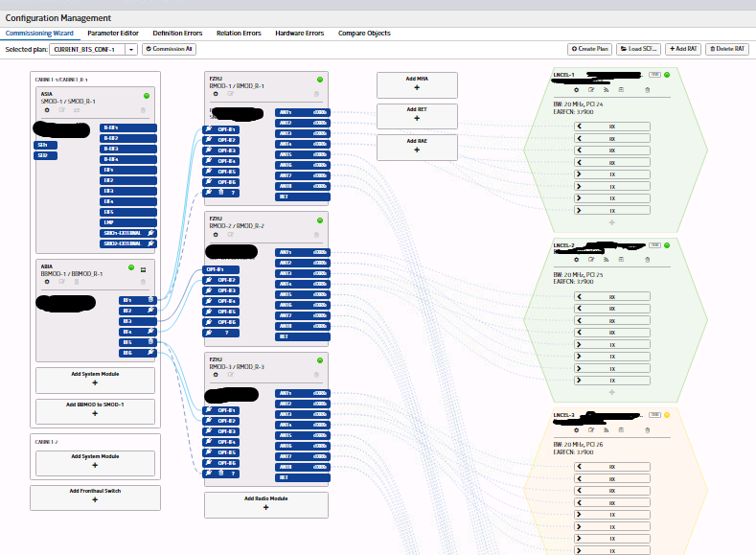Open the Hardware Errors tab
This screenshot has height=555, width=756.
click(x=299, y=34)
